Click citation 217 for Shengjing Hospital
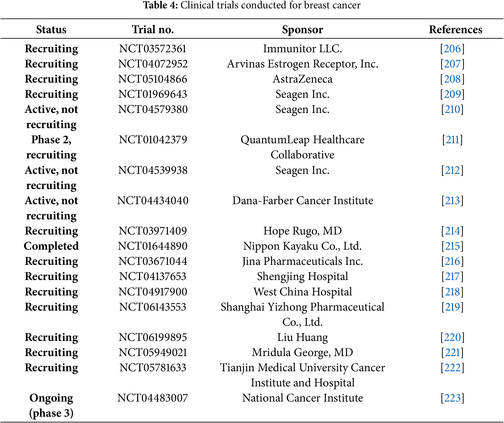Screen dimensions: 504x423 click(x=452, y=277)
